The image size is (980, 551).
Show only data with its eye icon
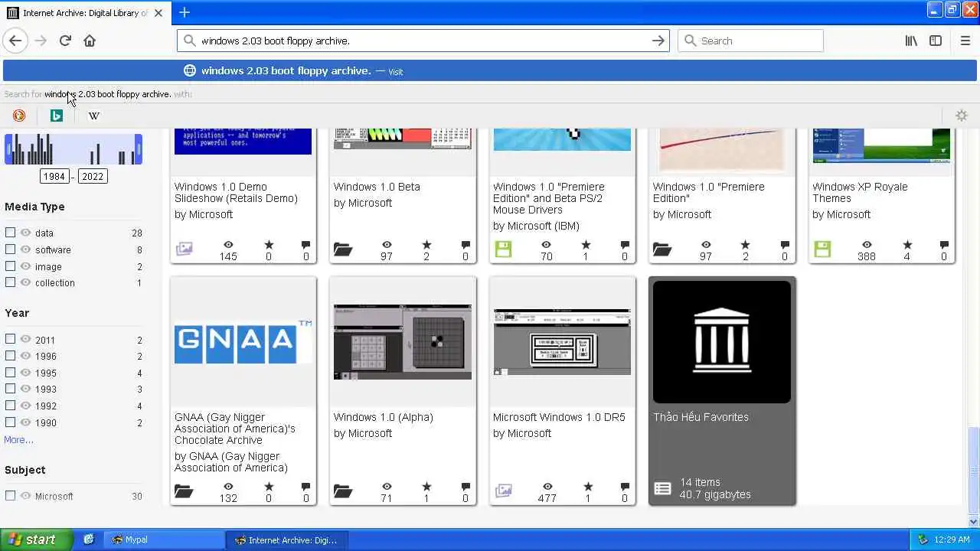[25, 233]
